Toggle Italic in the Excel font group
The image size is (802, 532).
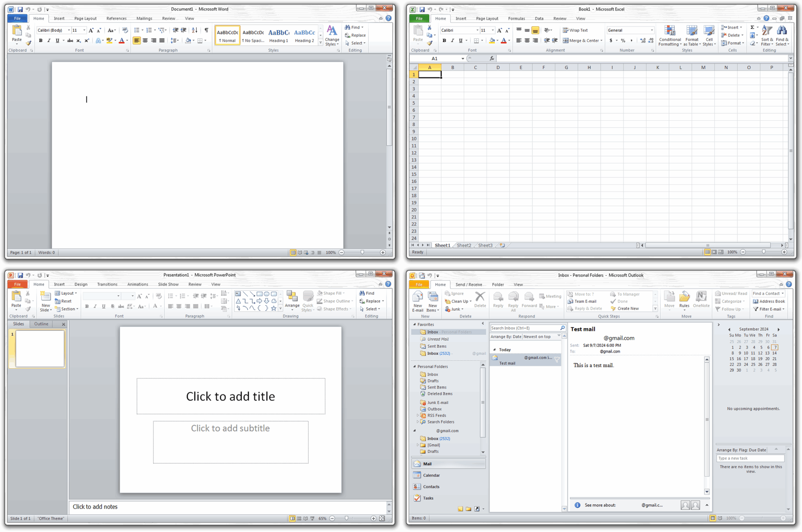pos(452,40)
